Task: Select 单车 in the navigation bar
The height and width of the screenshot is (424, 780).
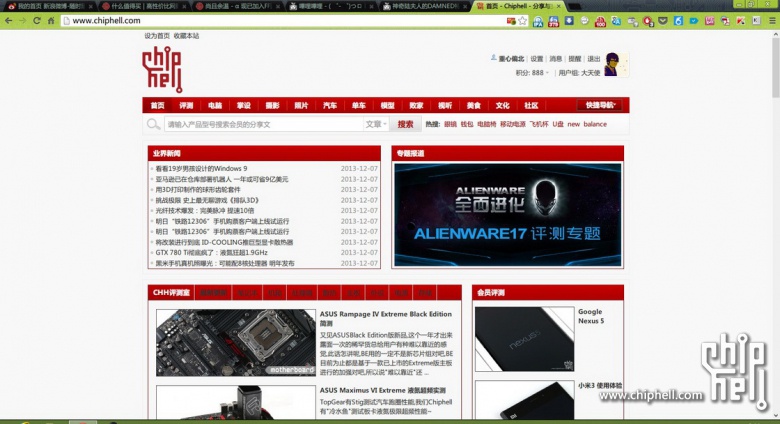Action: pyautogui.click(x=359, y=106)
